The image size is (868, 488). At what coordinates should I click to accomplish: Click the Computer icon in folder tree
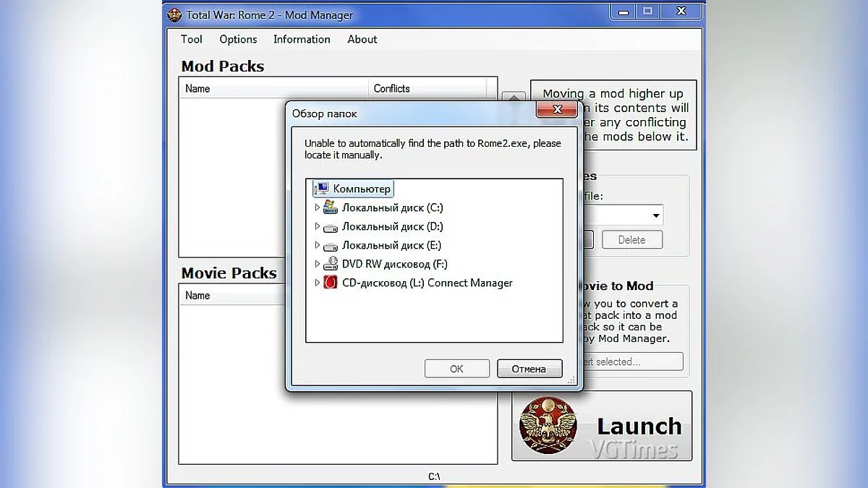tap(322, 189)
